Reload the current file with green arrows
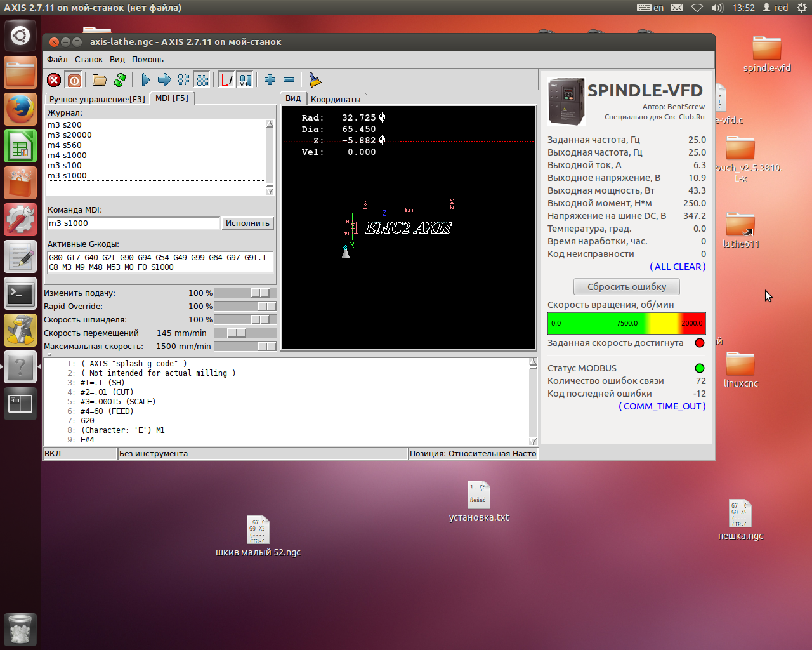This screenshot has height=650, width=812. [120, 80]
